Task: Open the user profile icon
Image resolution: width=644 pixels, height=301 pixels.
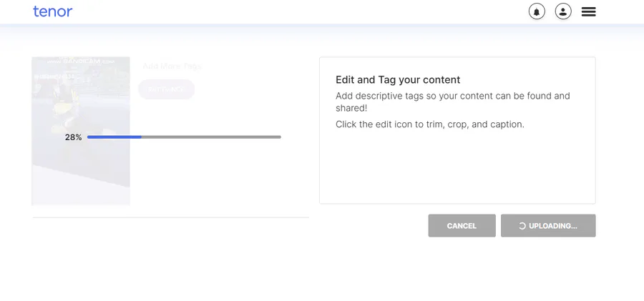Action: (x=563, y=11)
